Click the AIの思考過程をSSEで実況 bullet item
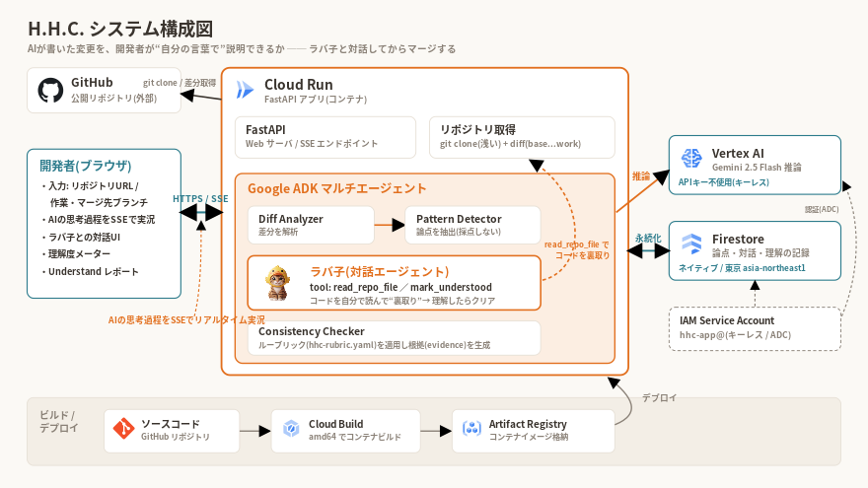868x488 pixels. (99, 220)
